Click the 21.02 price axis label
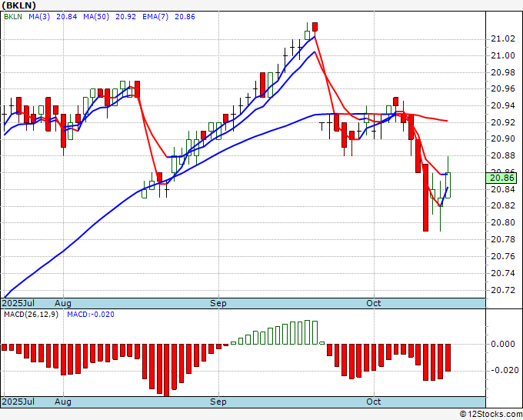The image size is (523, 420). point(503,39)
